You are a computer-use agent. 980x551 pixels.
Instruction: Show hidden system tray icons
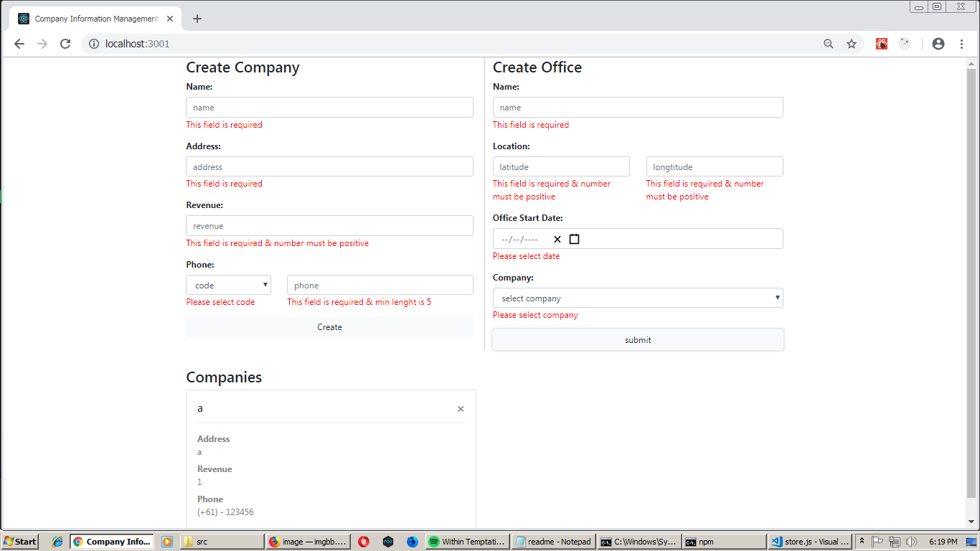862,542
